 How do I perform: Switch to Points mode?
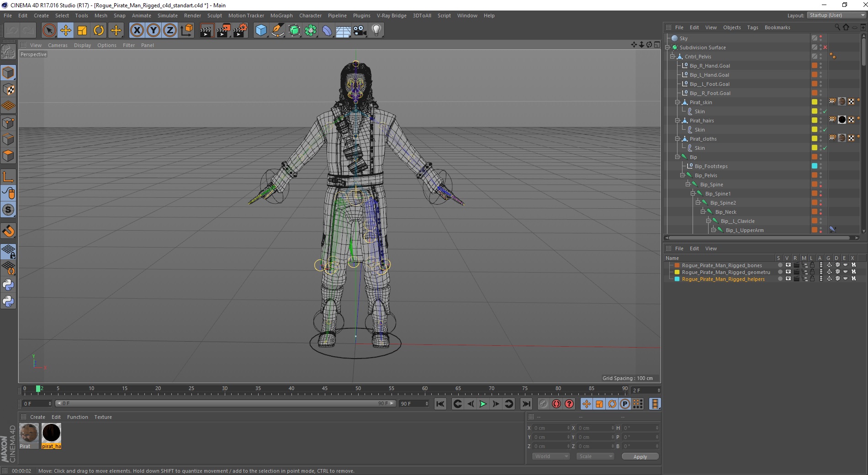pyautogui.click(x=8, y=122)
